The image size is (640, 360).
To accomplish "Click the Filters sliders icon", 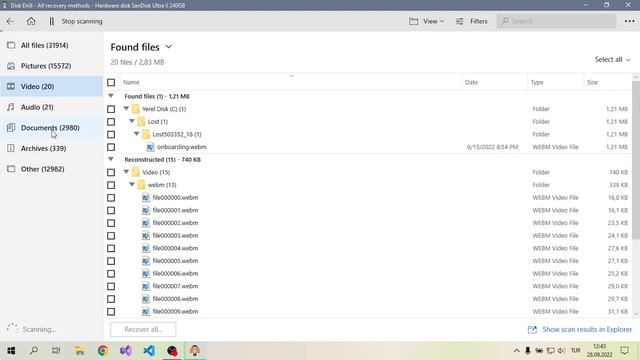I will (x=460, y=21).
